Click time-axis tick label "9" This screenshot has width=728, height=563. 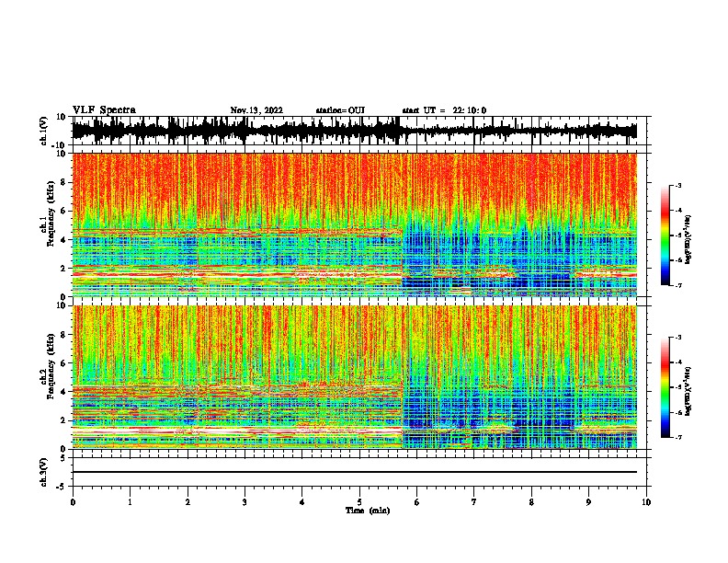click(589, 502)
